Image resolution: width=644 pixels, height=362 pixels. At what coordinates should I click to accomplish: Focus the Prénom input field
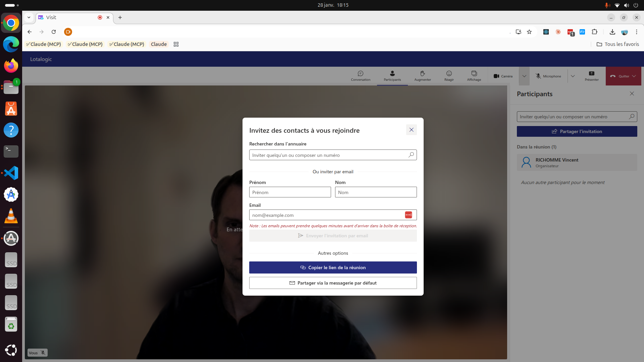click(290, 192)
